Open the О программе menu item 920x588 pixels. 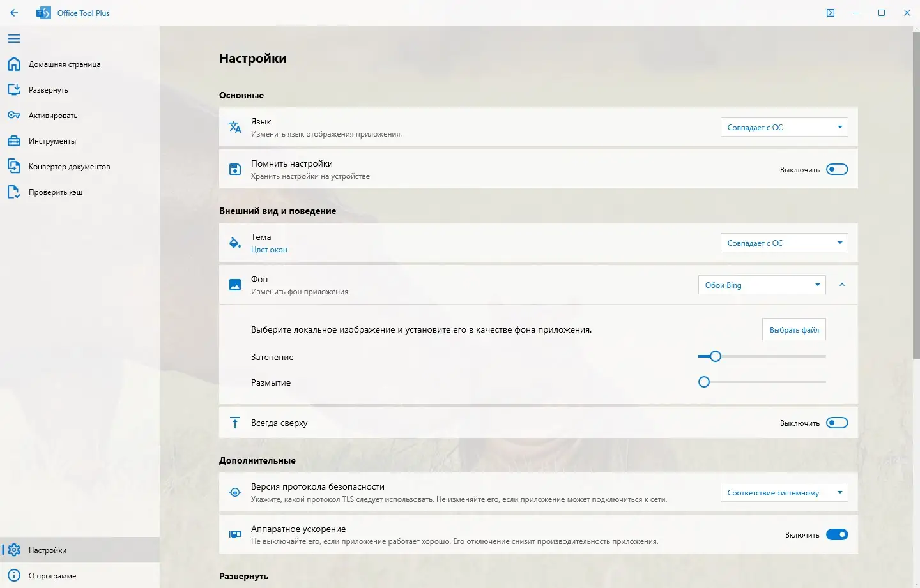[52, 575]
